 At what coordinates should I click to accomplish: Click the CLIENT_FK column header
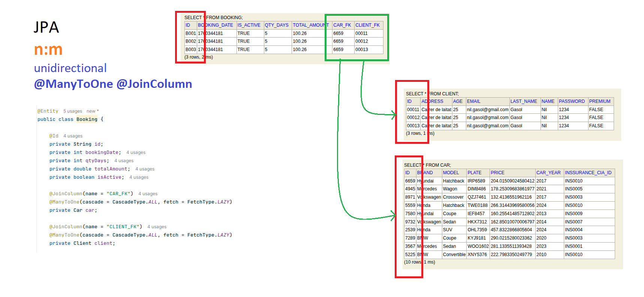367,25
